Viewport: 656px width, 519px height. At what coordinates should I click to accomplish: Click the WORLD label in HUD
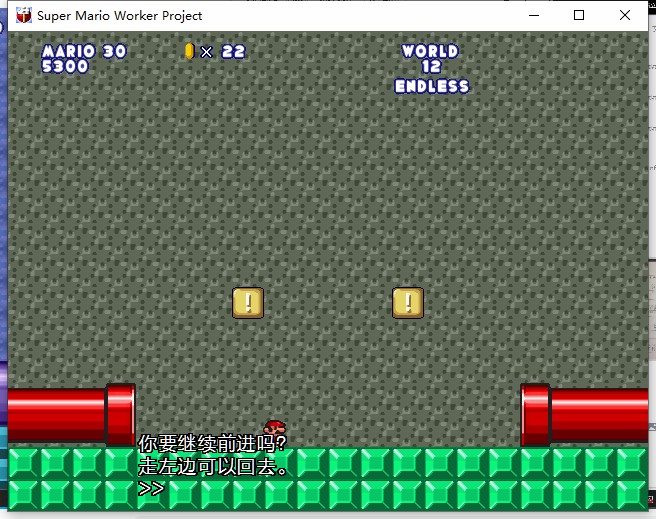pyautogui.click(x=430, y=51)
